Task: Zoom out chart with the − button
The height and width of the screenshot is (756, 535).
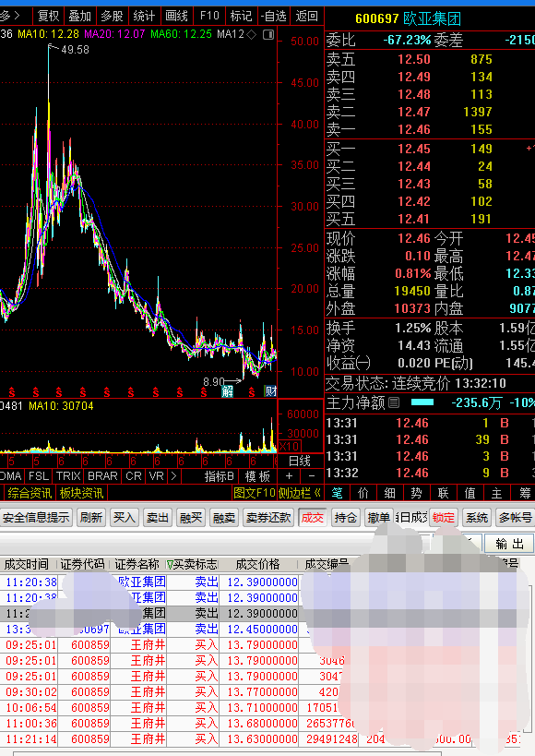Action: click(x=312, y=476)
